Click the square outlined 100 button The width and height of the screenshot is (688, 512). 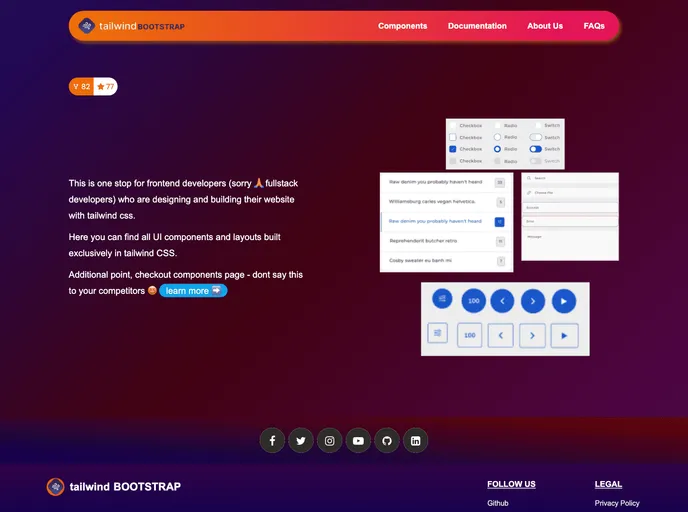point(469,336)
